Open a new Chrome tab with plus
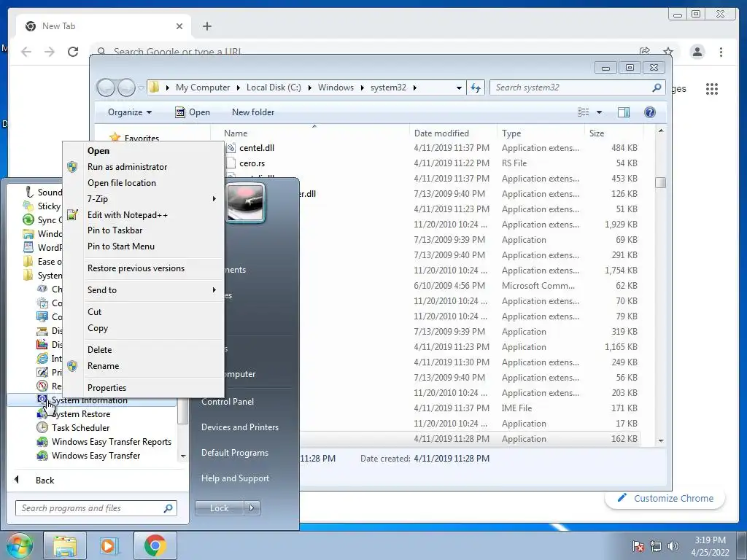The height and width of the screenshot is (560, 747). coord(206,26)
